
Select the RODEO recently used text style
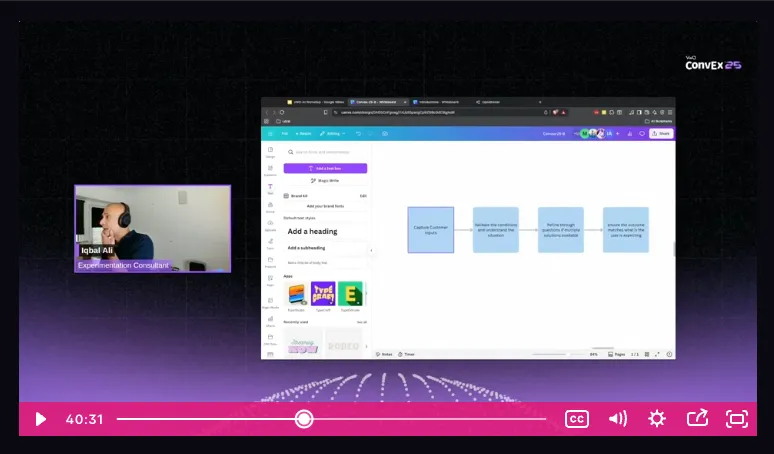343,343
